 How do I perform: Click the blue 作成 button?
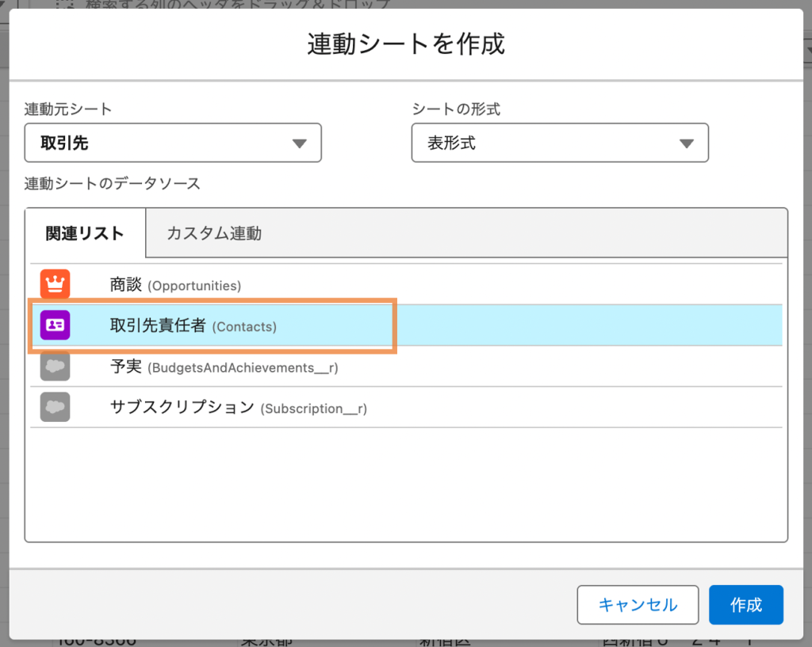[745, 605]
